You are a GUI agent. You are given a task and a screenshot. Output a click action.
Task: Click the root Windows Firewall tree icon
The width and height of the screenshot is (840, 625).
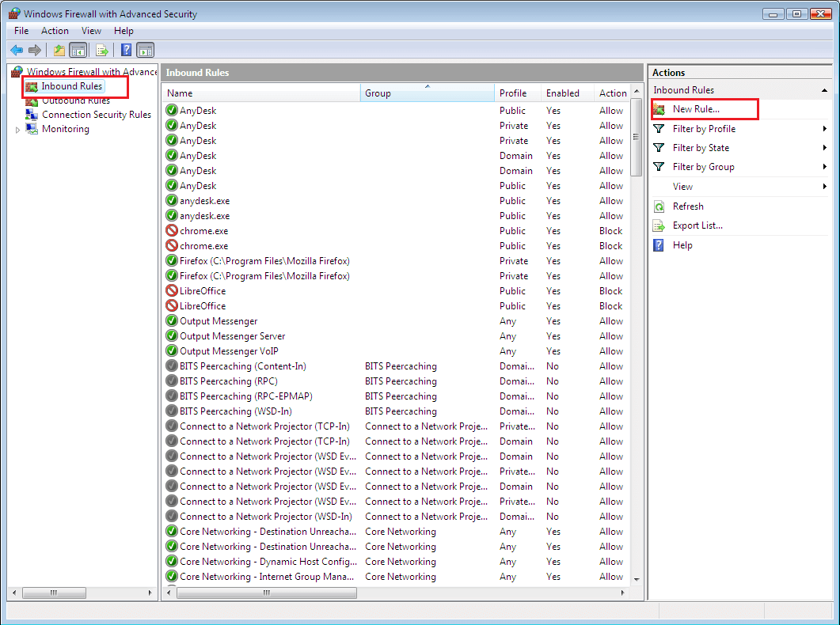tap(17, 71)
